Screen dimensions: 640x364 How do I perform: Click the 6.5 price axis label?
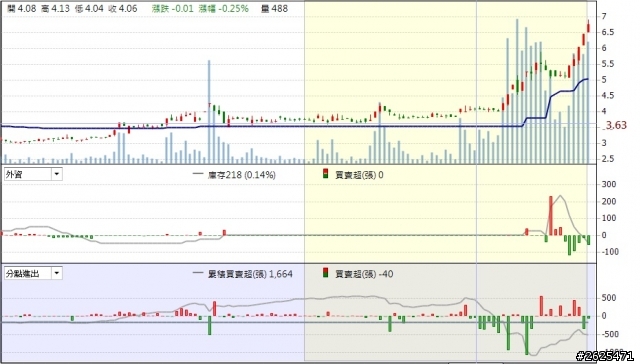(x=607, y=32)
